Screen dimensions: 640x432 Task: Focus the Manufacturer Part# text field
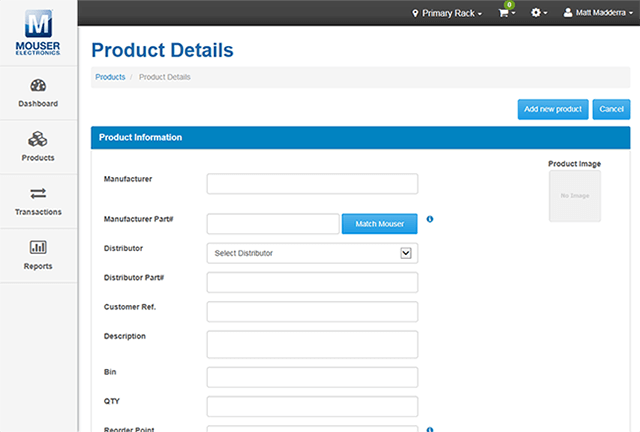(272, 224)
